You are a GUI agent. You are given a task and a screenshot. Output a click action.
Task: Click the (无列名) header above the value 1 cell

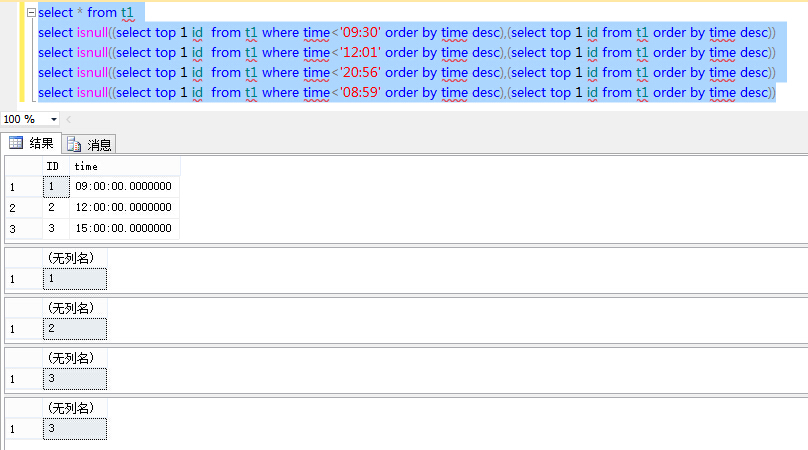[x=75, y=258]
